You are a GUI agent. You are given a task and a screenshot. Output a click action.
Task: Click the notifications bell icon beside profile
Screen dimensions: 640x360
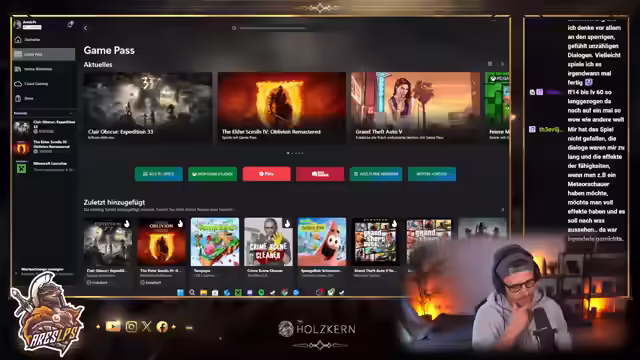click(x=70, y=24)
